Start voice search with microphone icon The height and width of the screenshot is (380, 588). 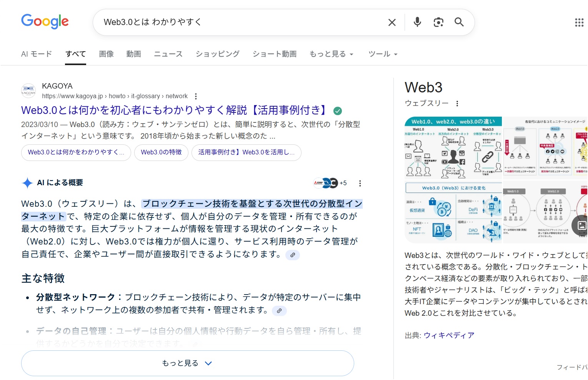pyautogui.click(x=417, y=22)
